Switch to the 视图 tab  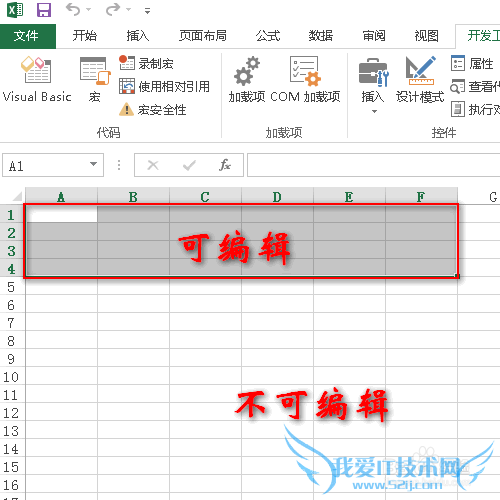[x=426, y=36]
